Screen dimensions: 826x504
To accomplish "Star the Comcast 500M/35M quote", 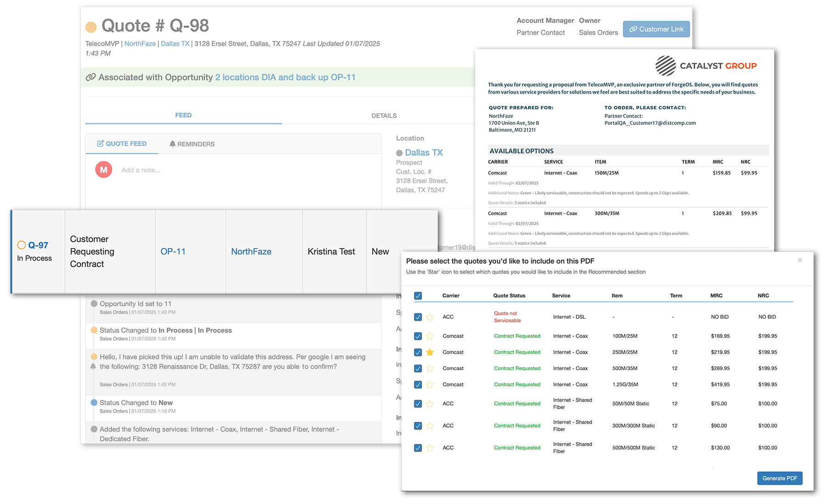I will click(x=430, y=368).
